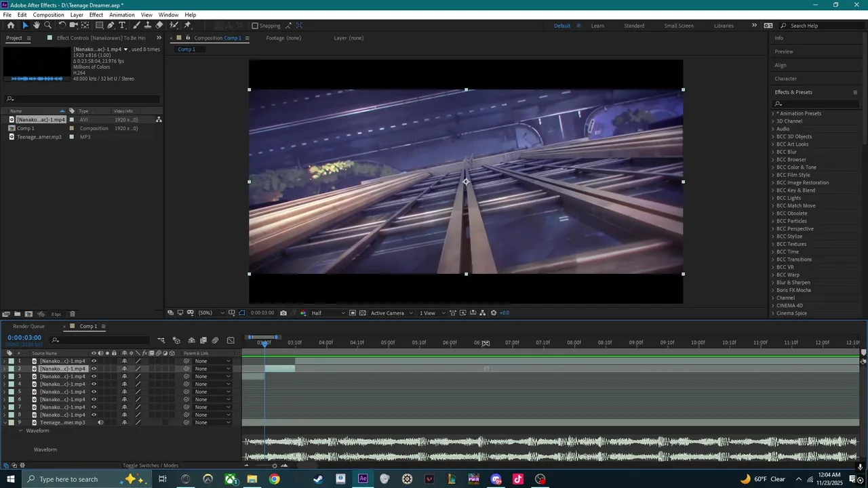Enable the Snapping checkbox

tap(255, 26)
